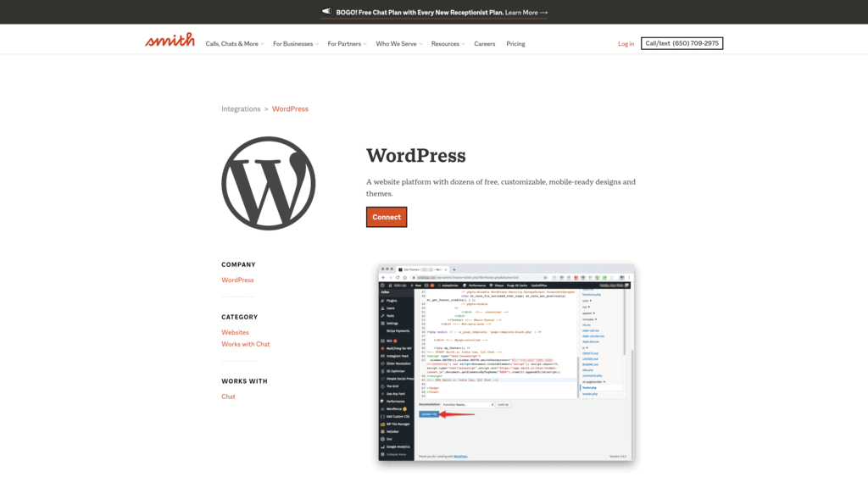This screenshot has height=488, width=868.
Task: Expand the Calls, Chats & More menu
Action: (235, 44)
